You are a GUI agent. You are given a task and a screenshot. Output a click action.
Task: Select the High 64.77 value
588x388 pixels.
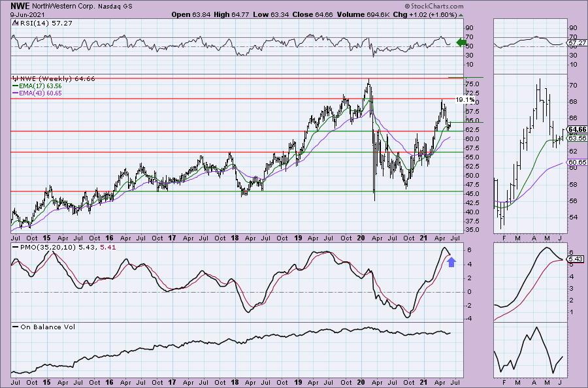232,14
